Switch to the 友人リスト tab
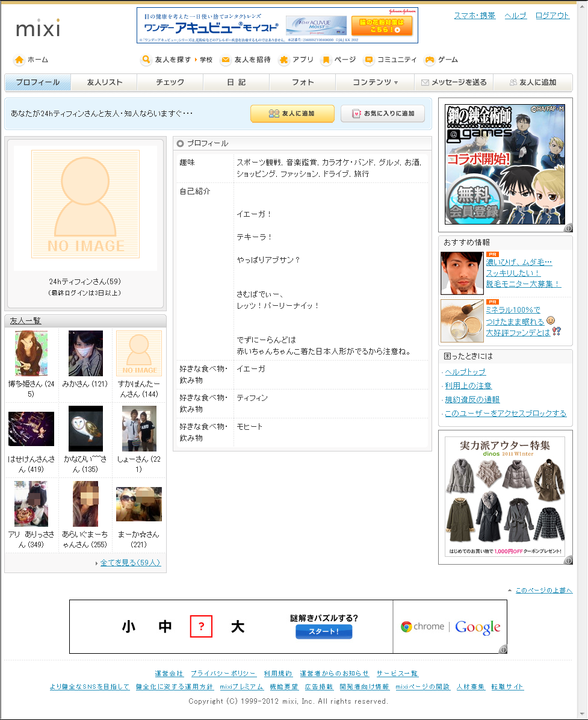The height and width of the screenshot is (720, 588). (x=105, y=82)
